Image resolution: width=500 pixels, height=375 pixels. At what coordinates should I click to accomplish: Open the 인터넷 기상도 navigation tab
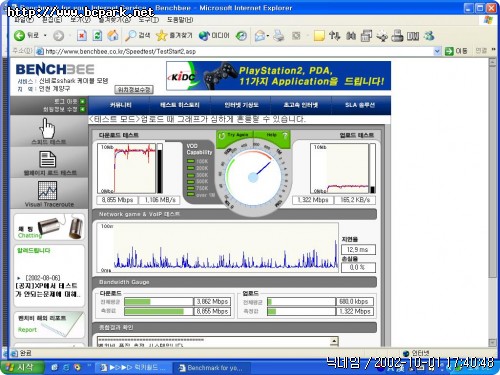point(241,105)
